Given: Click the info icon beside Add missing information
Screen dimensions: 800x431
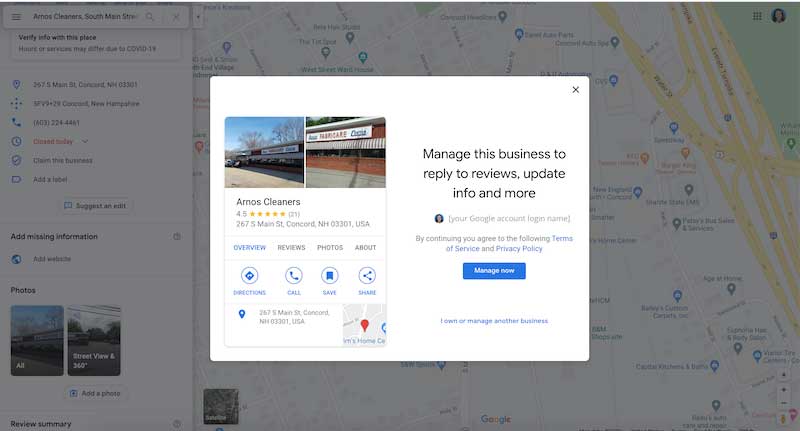Looking at the screenshot, I should click(177, 237).
